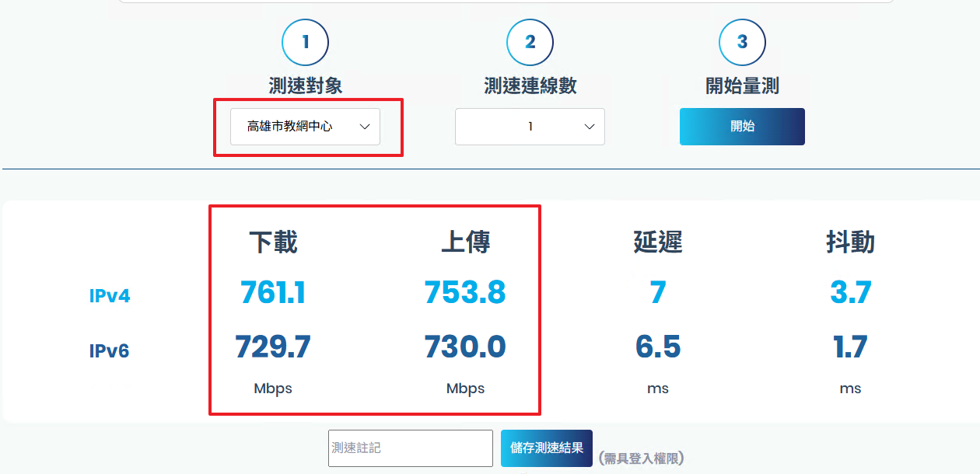Image resolution: width=980 pixels, height=474 pixels.
Task: Click the step 3 circle icon
Action: tap(742, 42)
